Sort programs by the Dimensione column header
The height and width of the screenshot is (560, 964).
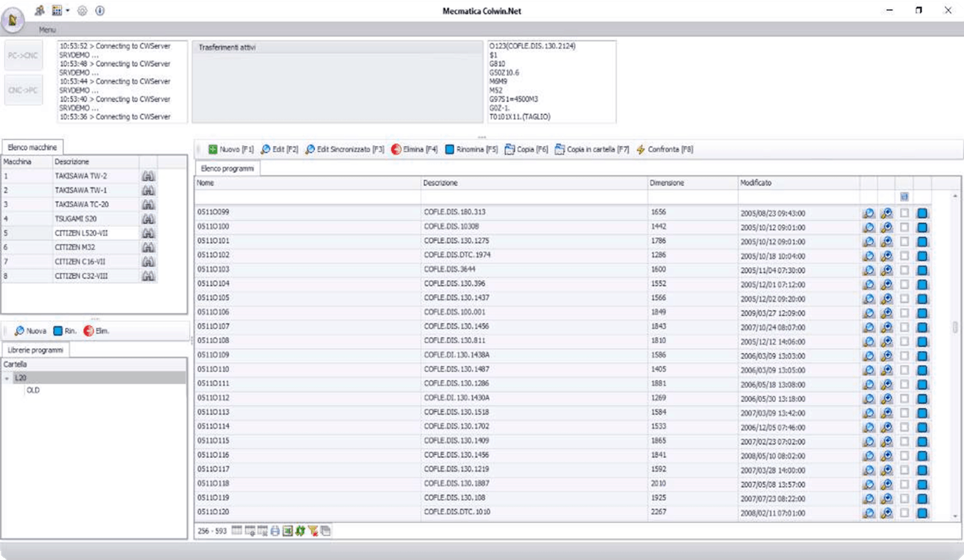693,183
